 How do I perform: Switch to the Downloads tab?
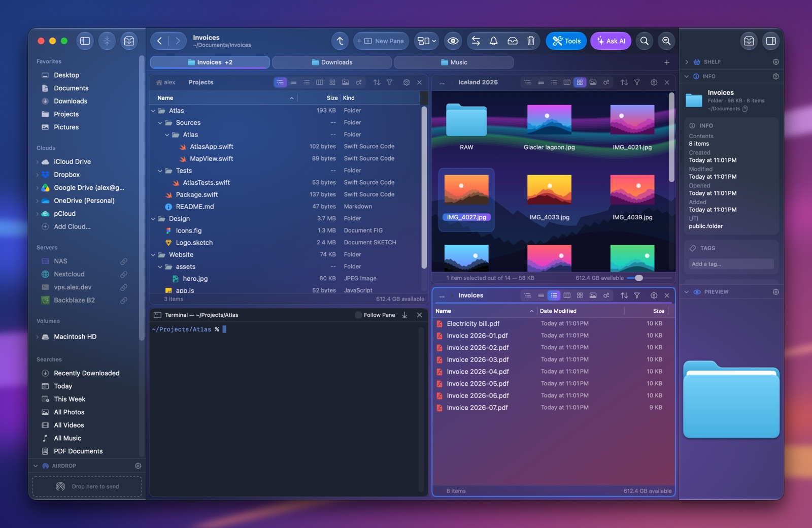[332, 62]
